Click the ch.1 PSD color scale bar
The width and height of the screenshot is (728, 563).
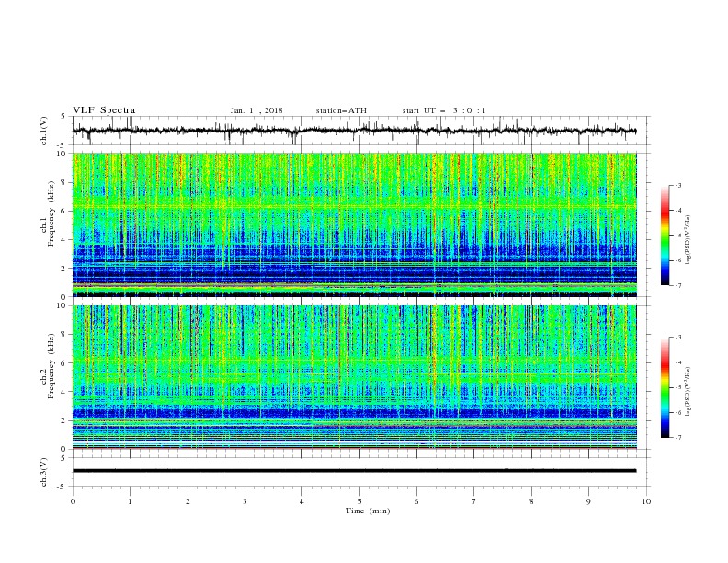[x=665, y=236]
